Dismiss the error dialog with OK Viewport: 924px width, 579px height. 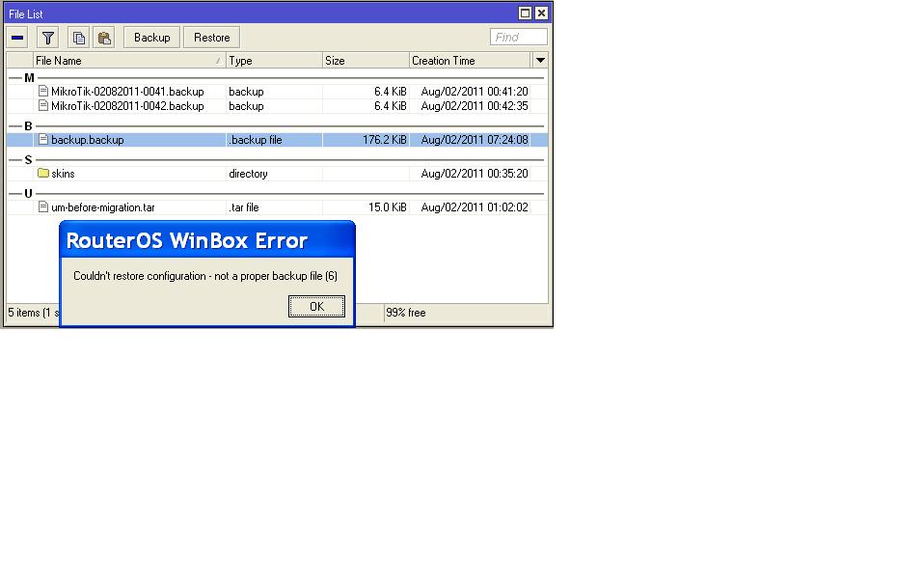pyautogui.click(x=316, y=307)
